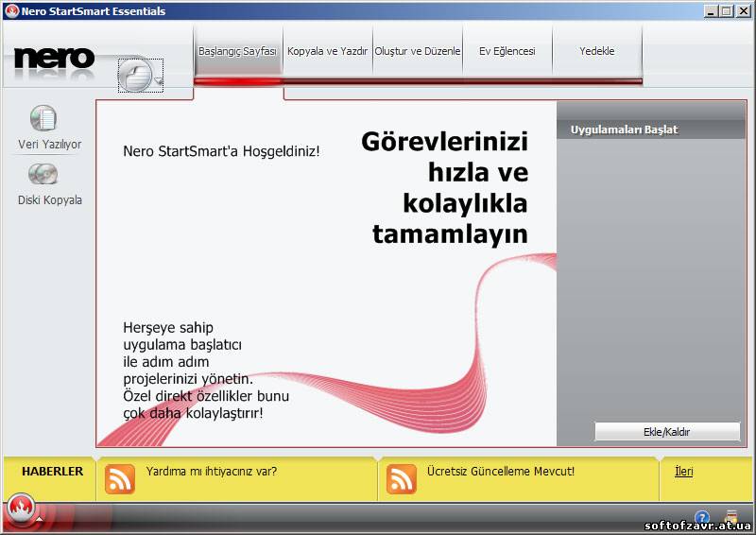Close the Nero StartSmart window
Image resolution: width=756 pixels, height=535 pixels.
pyautogui.click(x=744, y=10)
